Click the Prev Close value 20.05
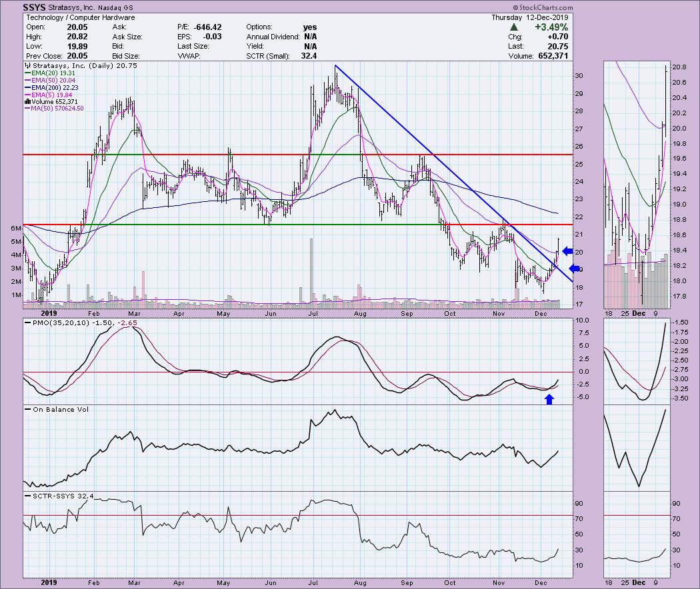This screenshot has width=700, height=589. pyautogui.click(x=77, y=56)
